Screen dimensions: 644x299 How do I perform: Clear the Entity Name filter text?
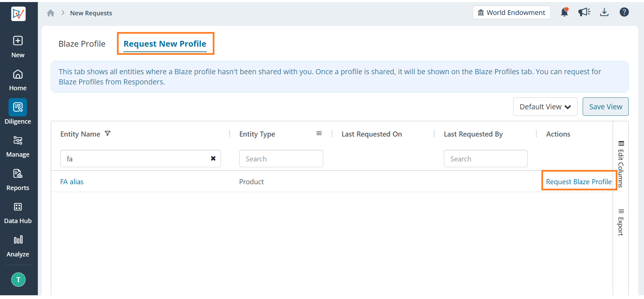coord(213,158)
